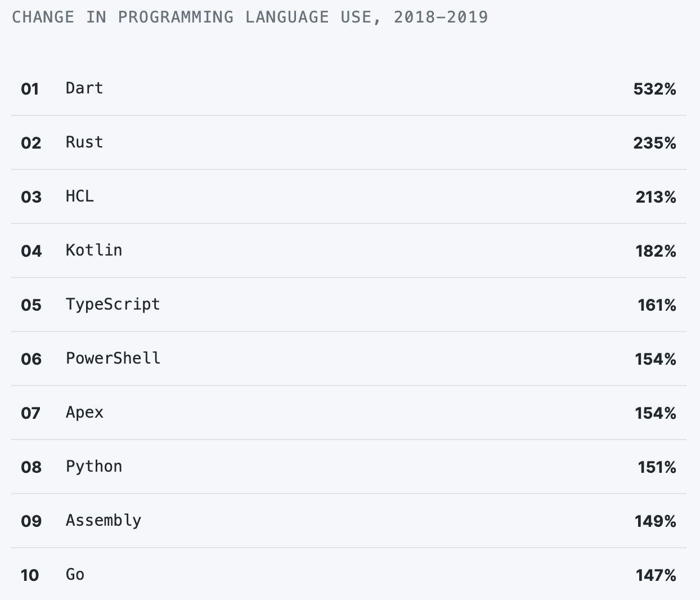Click the Go language name
This screenshot has width=700, height=600.
coord(75,575)
